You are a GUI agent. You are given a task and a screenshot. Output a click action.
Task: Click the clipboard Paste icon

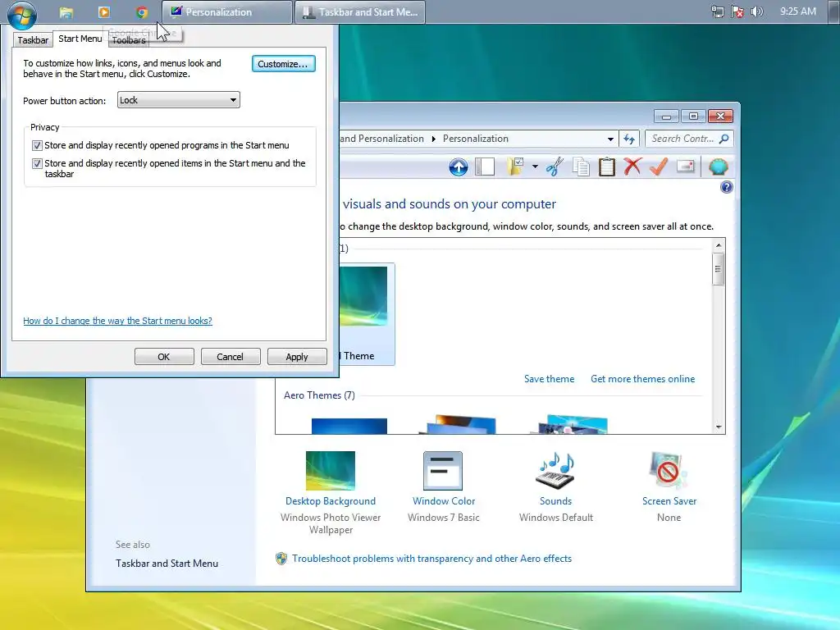606,167
